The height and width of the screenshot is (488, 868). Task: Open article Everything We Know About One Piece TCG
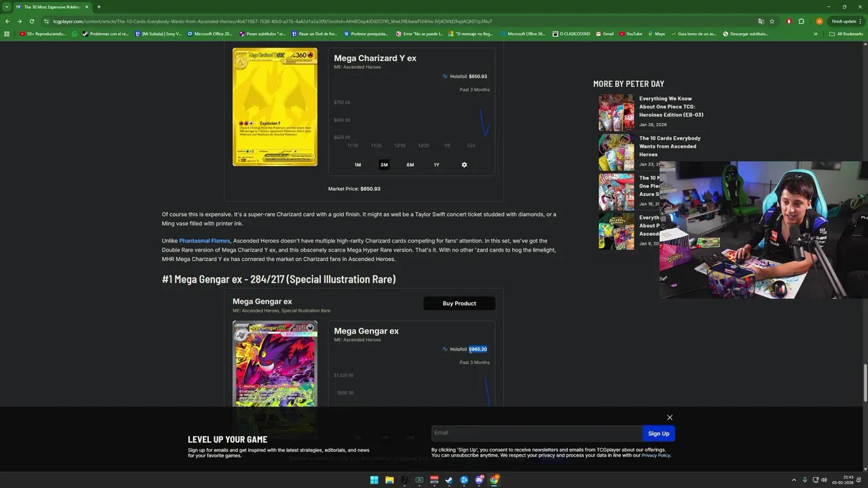click(x=671, y=106)
